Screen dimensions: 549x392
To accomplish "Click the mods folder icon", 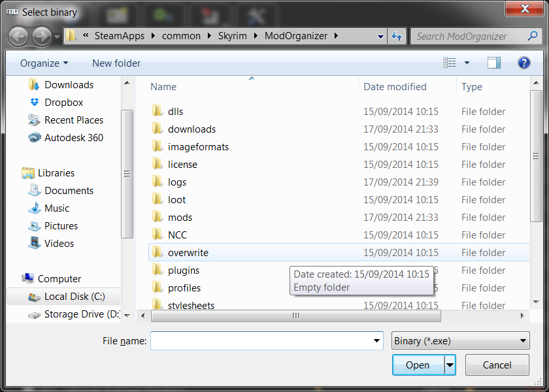I will point(158,217).
